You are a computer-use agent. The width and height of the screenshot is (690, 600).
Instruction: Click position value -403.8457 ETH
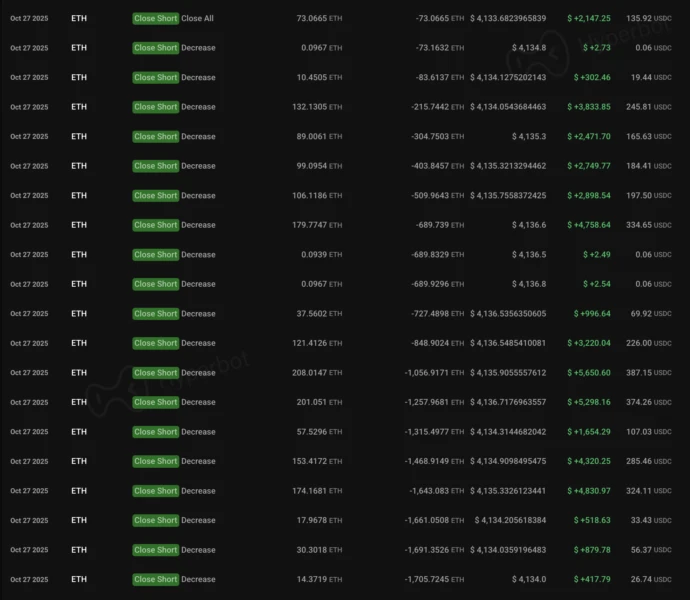pos(437,166)
